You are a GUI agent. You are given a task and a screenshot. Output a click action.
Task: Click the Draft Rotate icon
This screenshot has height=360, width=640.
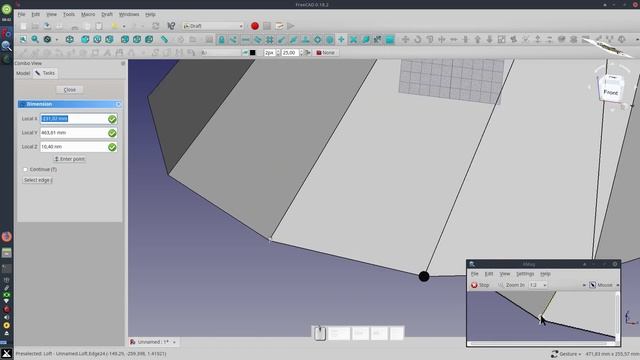tap(418, 40)
